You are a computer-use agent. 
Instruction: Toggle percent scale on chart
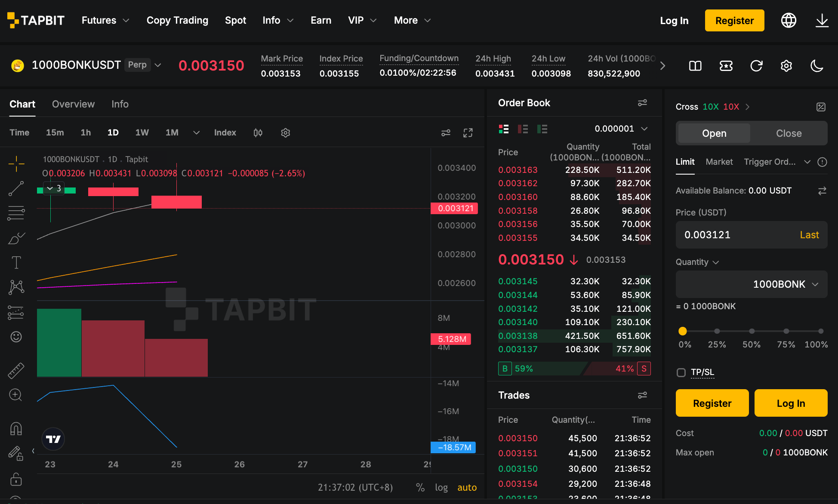coord(420,487)
